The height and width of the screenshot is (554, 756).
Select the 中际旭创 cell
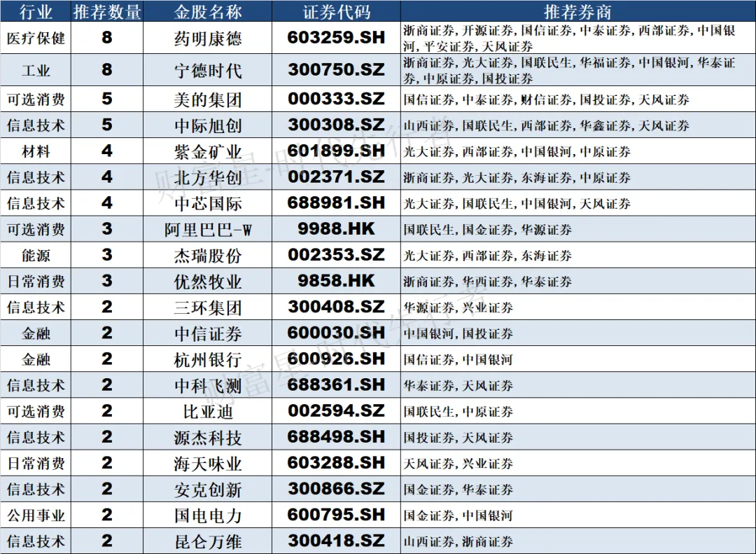[x=207, y=125]
